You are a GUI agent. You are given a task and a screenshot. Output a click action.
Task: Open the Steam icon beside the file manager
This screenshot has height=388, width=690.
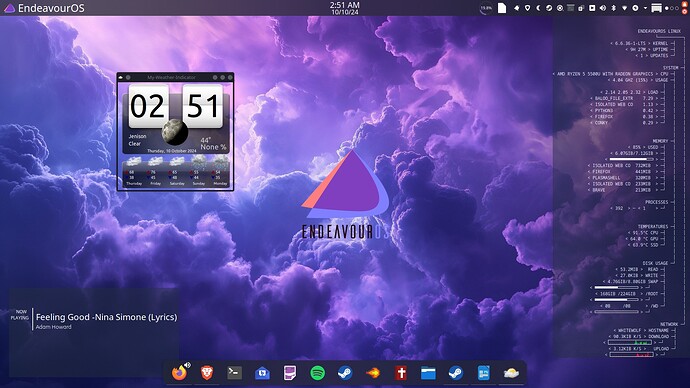[455, 373]
